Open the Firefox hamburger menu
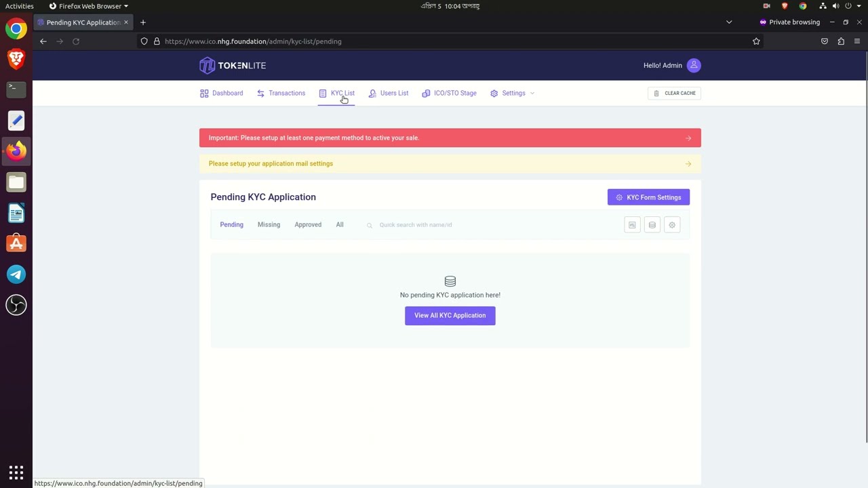The height and width of the screenshot is (488, 868). pos(857,41)
